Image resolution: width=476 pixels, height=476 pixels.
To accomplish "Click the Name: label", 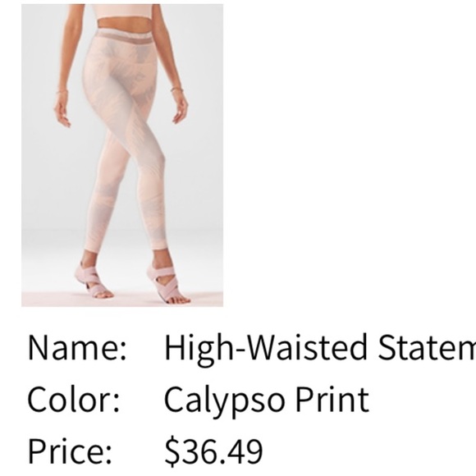I will (77, 347).
